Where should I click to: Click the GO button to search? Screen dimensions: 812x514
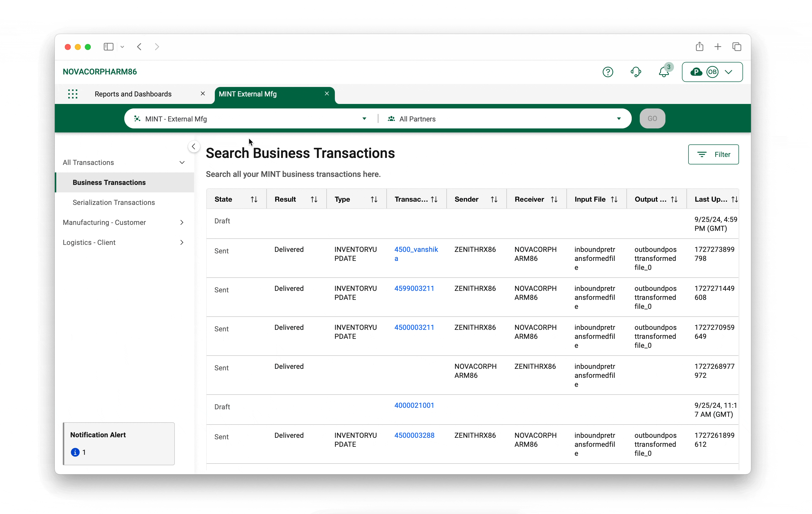pyautogui.click(x=652, y=118)
